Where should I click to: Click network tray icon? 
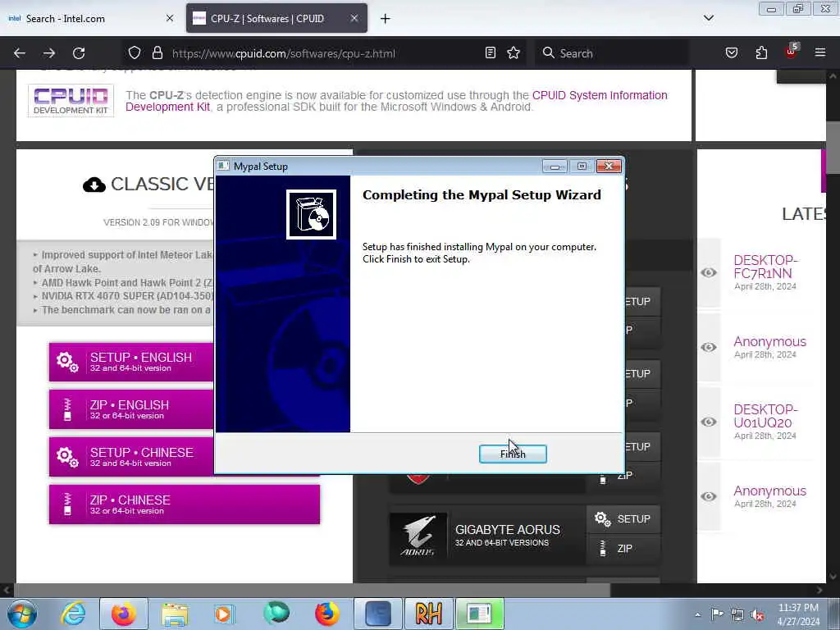[737, 614]
